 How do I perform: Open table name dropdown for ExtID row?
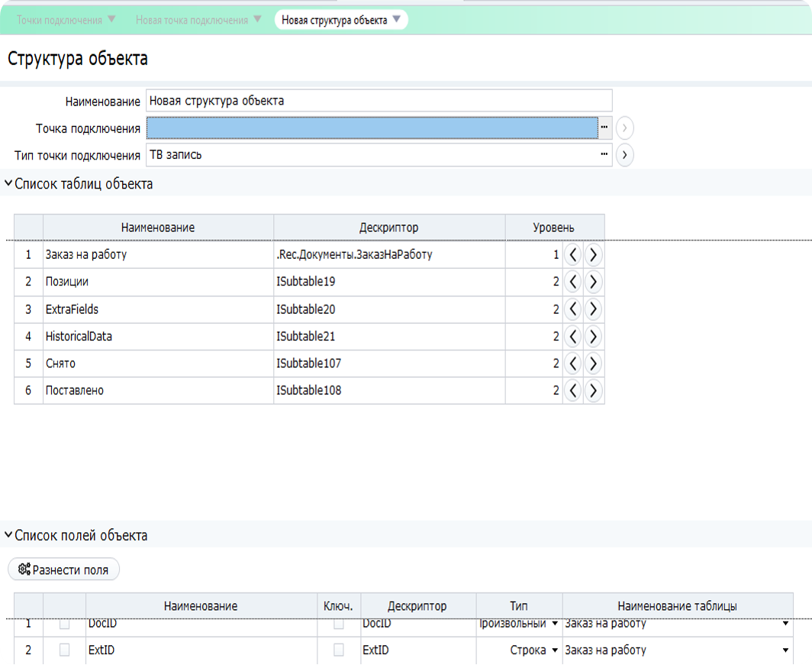(785, 650)
